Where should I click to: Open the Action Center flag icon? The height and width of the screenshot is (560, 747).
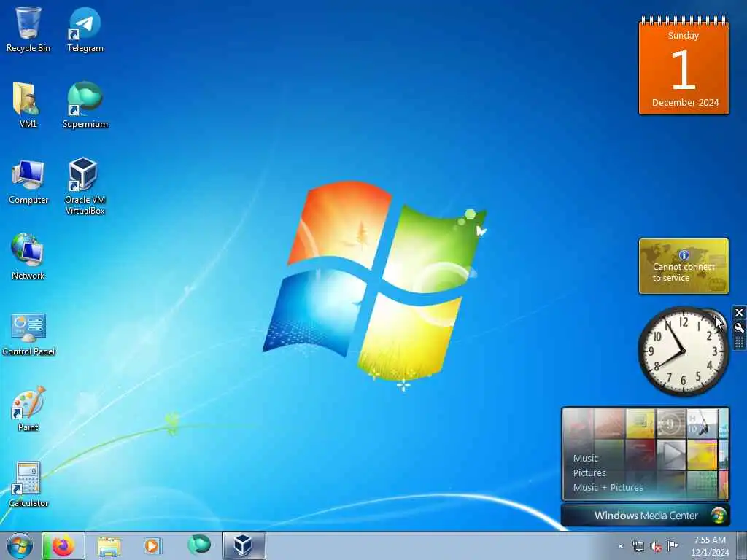coord(673,545)
